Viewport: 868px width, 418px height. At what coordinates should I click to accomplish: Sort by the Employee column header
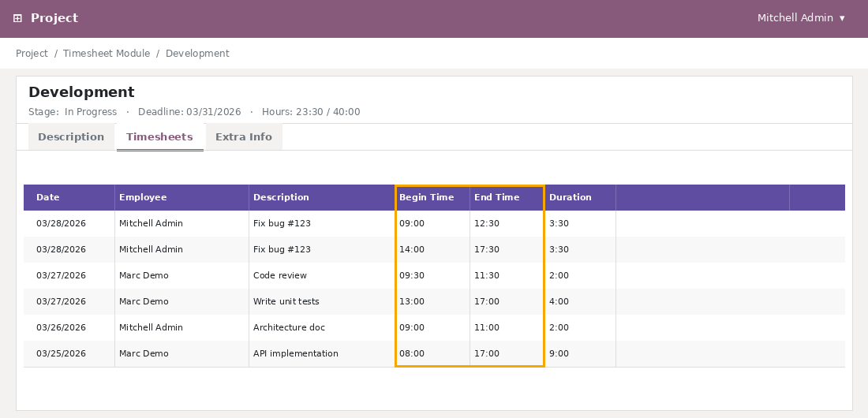pos(181,197)
